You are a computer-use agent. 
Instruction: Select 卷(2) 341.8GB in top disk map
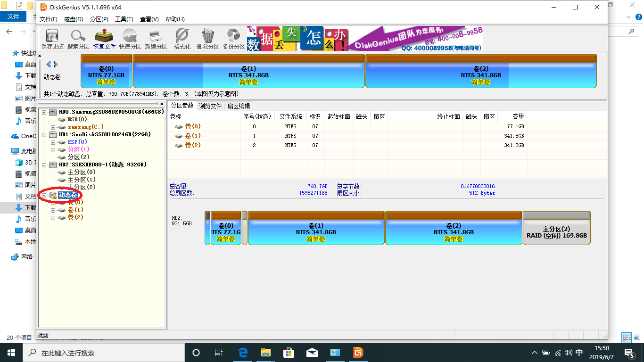(x=481, y=71)
